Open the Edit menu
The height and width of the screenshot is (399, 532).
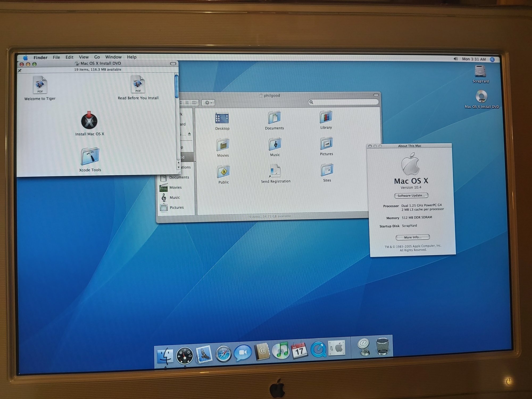point(69,57)
